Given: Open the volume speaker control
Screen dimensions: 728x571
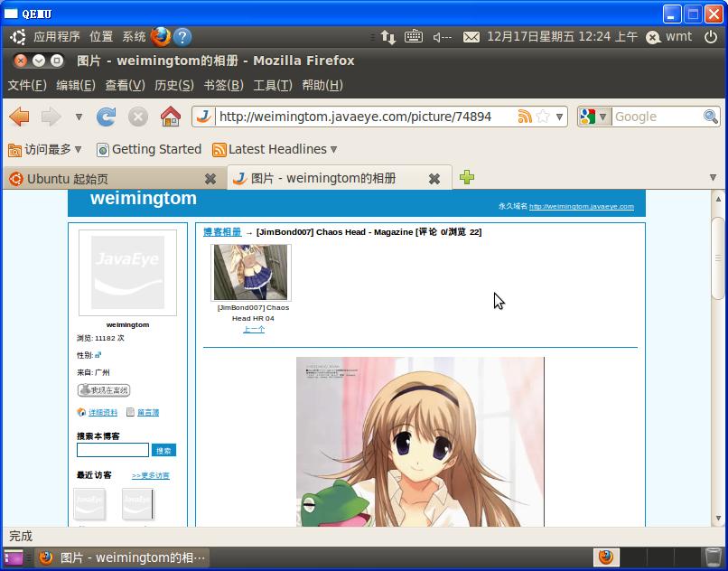Looking at the screenshot, I should (x=442, y=37).
